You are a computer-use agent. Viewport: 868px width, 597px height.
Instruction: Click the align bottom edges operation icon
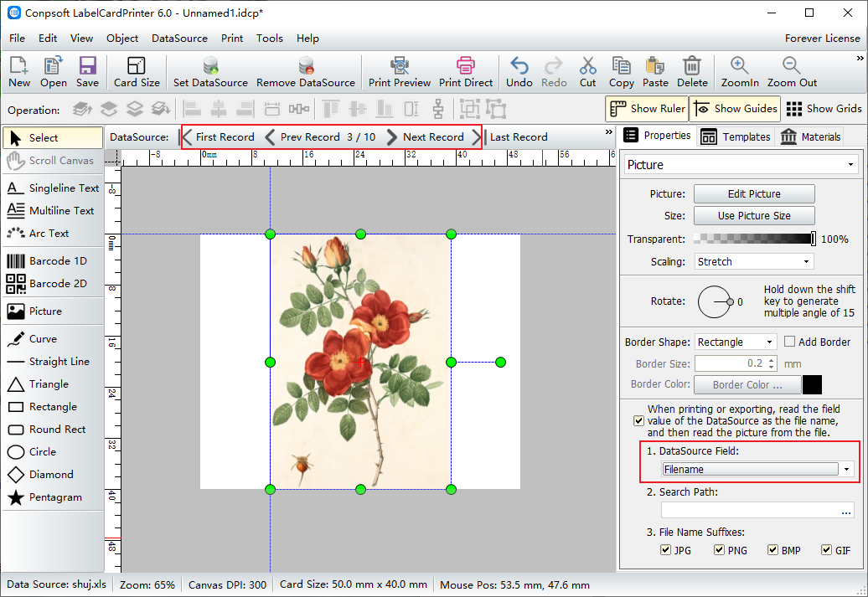pos(385,109)
